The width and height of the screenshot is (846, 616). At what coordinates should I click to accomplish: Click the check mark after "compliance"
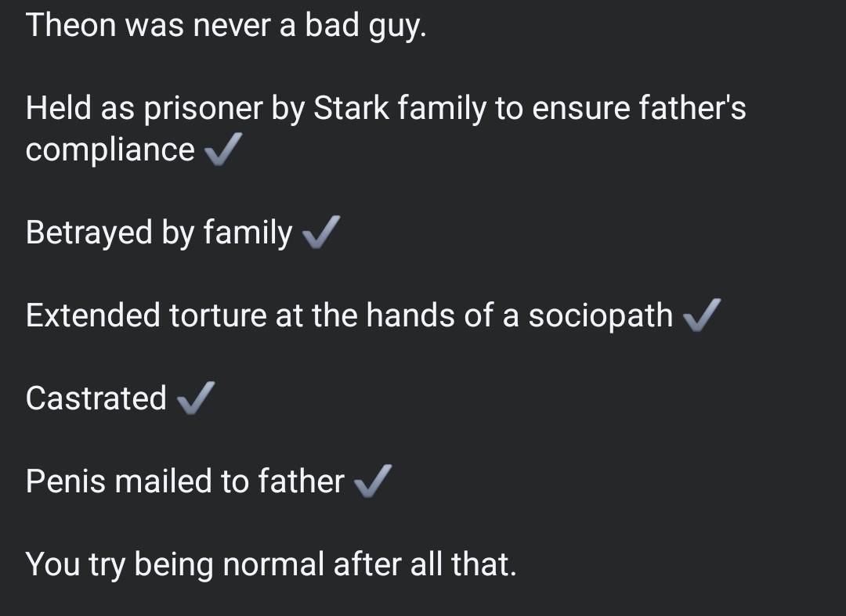coord(222,149)
